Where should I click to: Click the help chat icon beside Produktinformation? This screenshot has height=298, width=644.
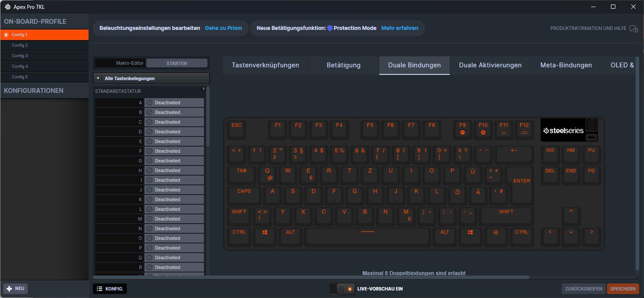[x=634, y=29]
